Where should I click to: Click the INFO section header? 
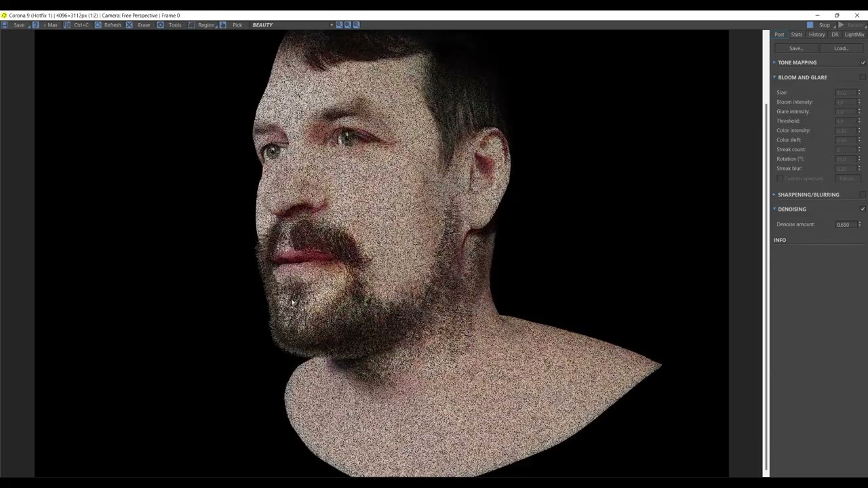coord(780,240)
